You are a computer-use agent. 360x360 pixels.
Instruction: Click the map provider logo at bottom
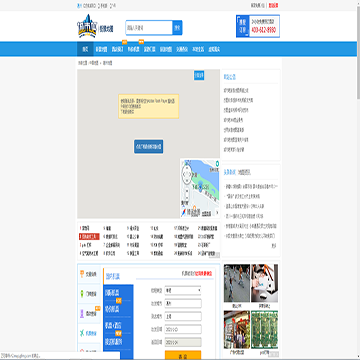click(x=191, y=212)
